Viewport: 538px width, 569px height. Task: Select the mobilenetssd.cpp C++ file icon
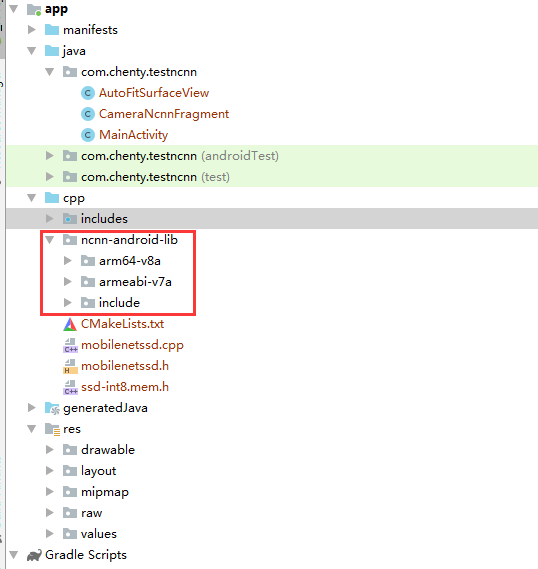point(70,345)
